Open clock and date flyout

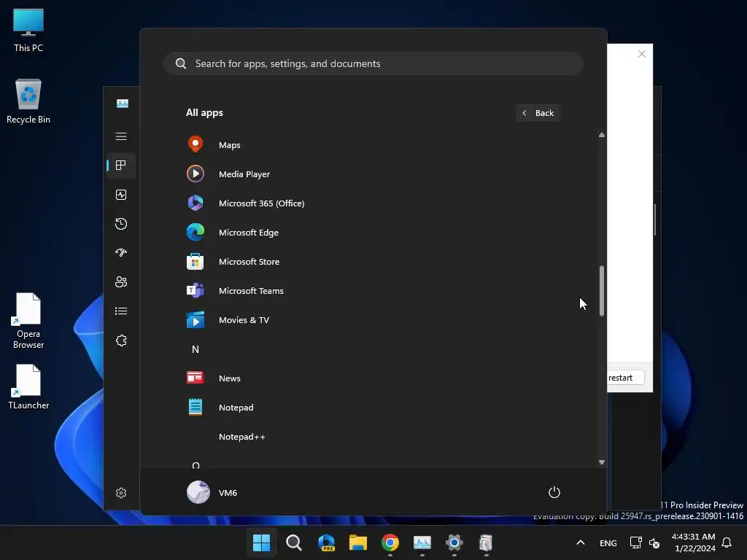(x=693, y=542)
